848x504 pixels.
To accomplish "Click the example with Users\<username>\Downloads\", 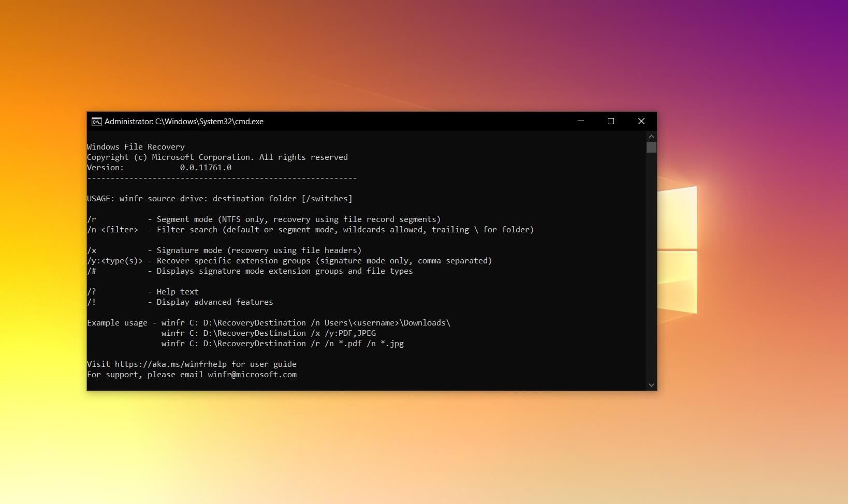I will point(306,323).
